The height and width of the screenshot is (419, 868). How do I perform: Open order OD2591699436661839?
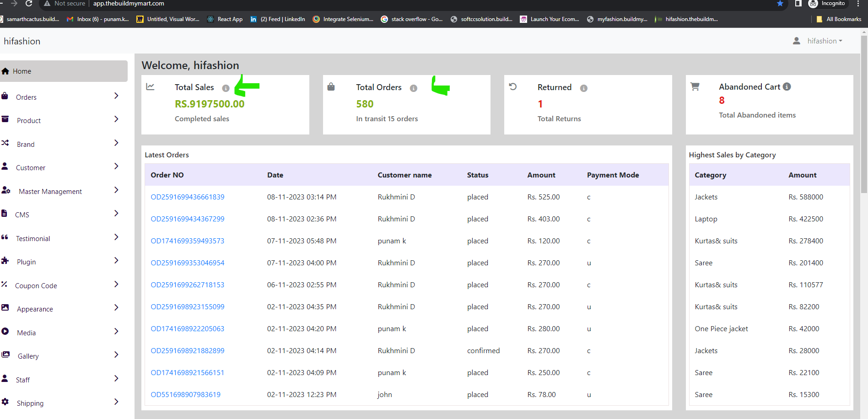pos(188,197)
